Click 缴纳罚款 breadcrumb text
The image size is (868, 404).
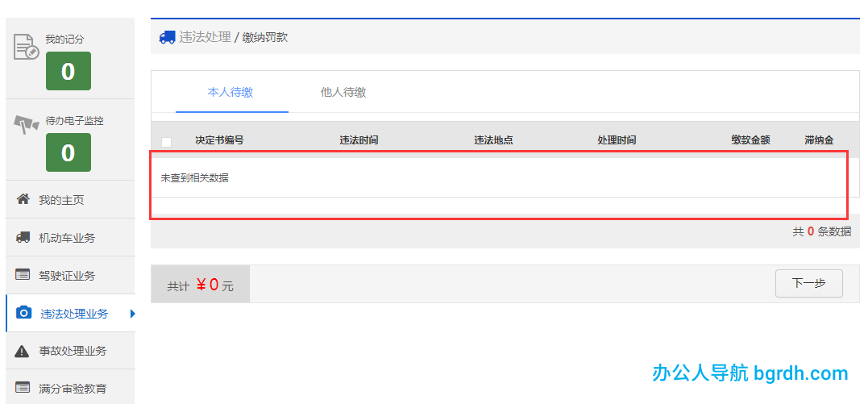click(x=265, y=38)
